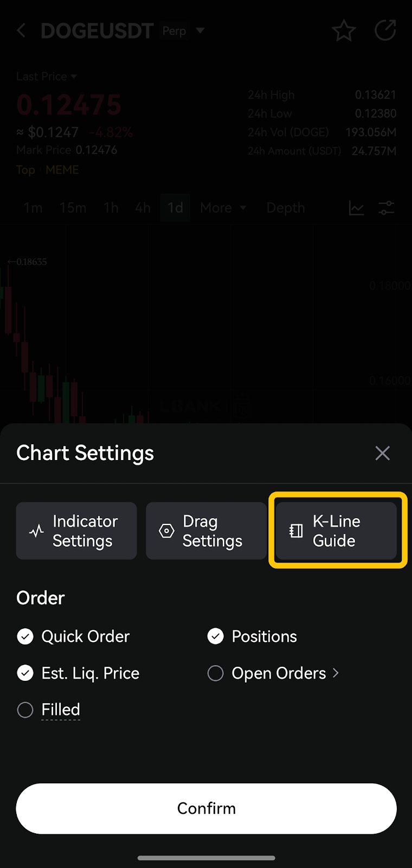Switch to the Depth tab
Image resolution: width=412 pixels, height=868 pixels.
pyautogui.click(x=286, y=208)
